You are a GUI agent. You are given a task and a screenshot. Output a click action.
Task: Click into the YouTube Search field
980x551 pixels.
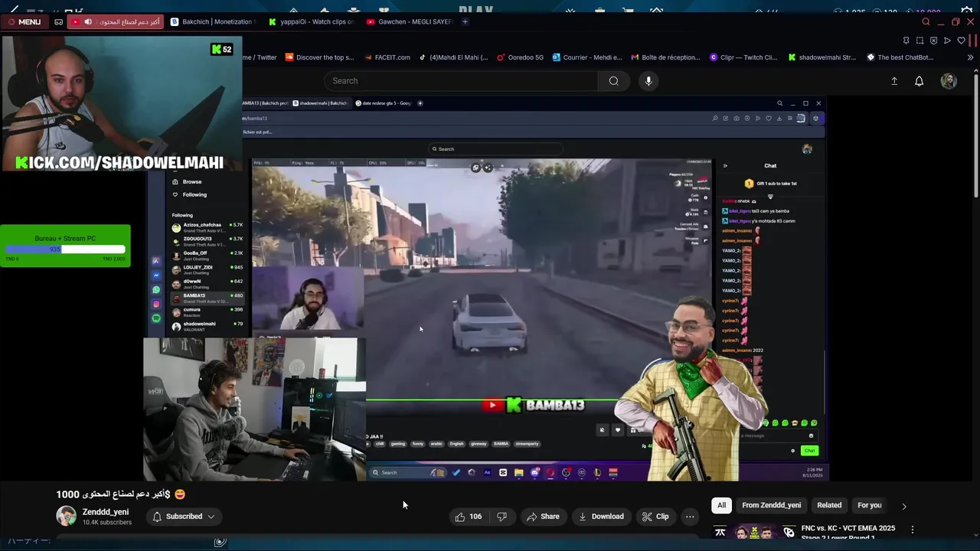460,81
